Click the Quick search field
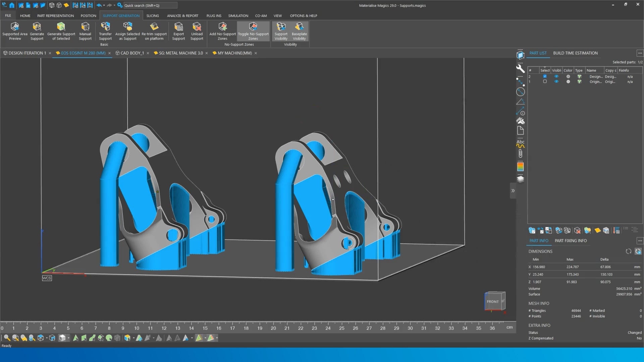Image resolution: width=644 pixels, height=362 pixels. pos(150,5)
